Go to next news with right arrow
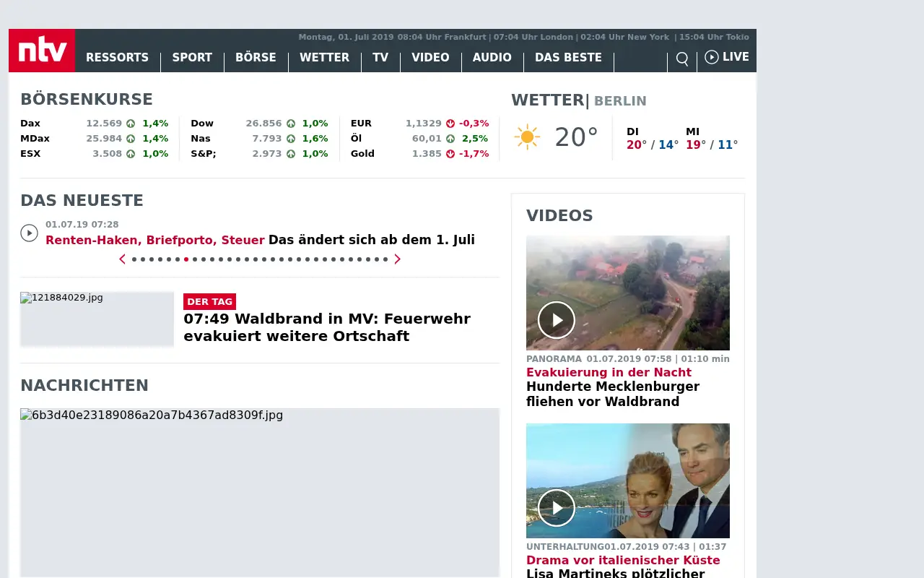Screen dimensions: 924x578 click(x=397, y=259)
